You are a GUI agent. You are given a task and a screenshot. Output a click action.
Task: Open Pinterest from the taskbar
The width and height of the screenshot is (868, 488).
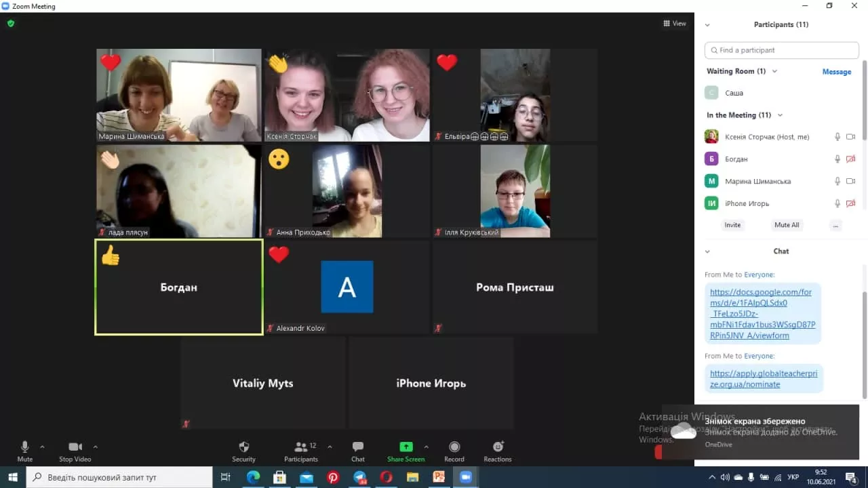(x=333, y=477)
